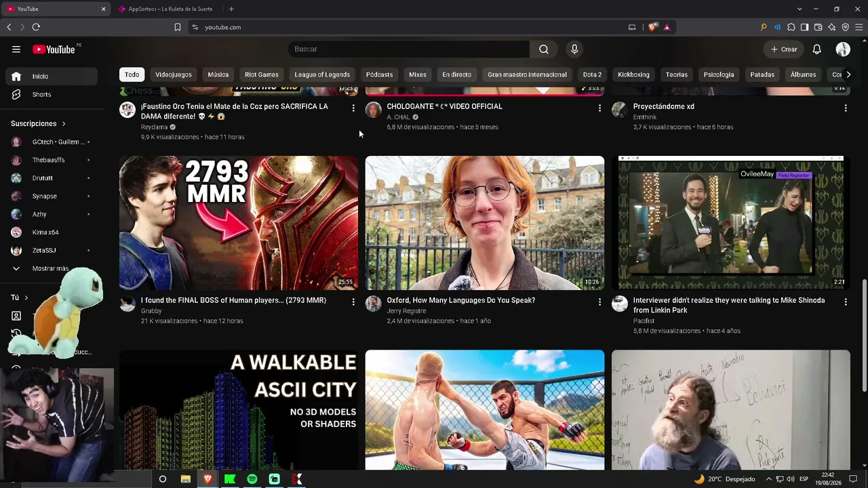Open the YouTube hamburger guide menu
This screenshot has width=868, height=488.
tap(16, 49)
